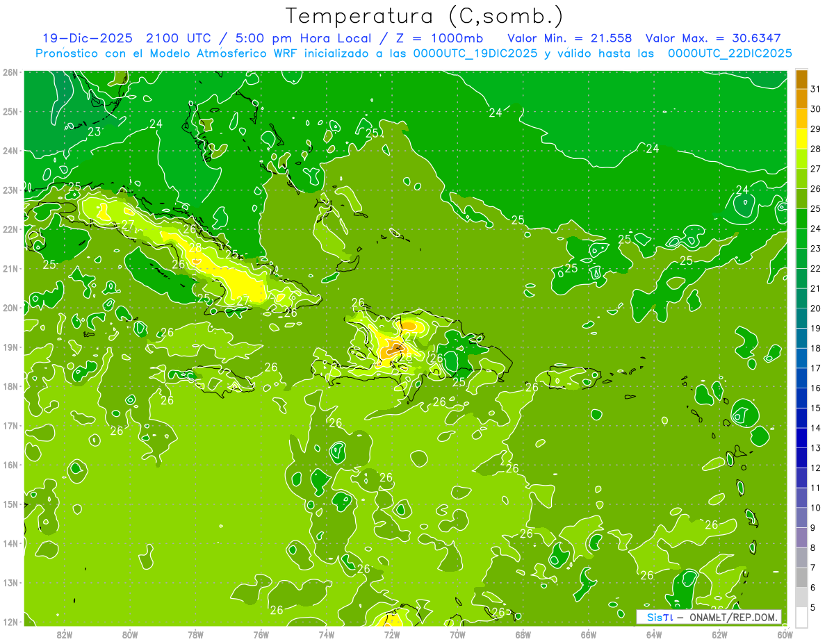Click the '66W' longitude axis label
The width and height of the screenshot is (834, 644).
click(589, 634)
